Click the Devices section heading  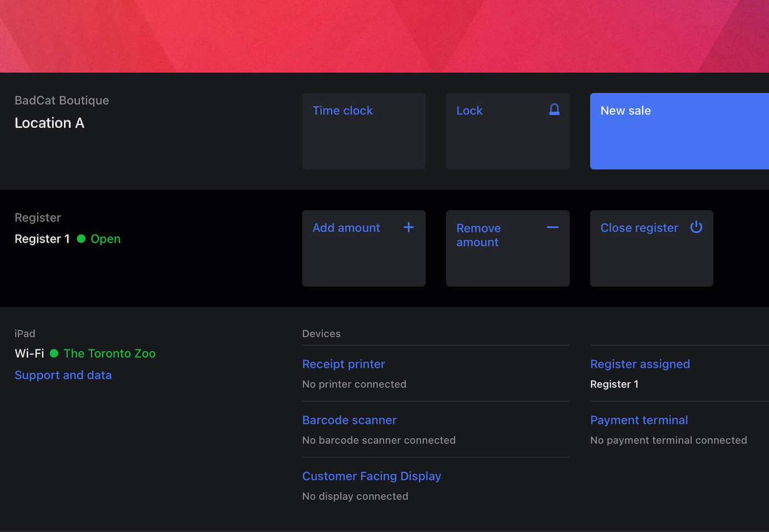pyautogui.click(x=321, y=334)
